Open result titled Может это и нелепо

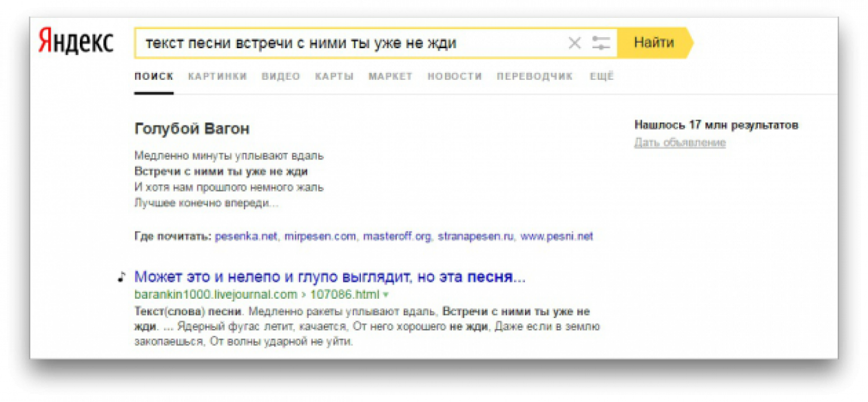click(329, 276)
